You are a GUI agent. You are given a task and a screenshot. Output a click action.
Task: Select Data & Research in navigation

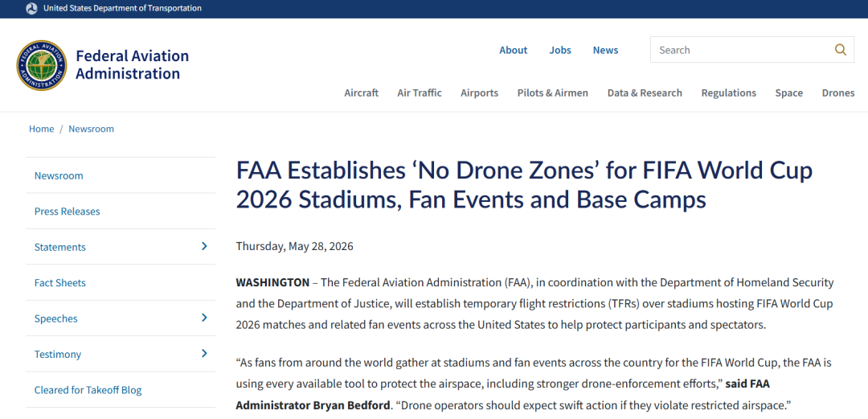click(645, 93)
